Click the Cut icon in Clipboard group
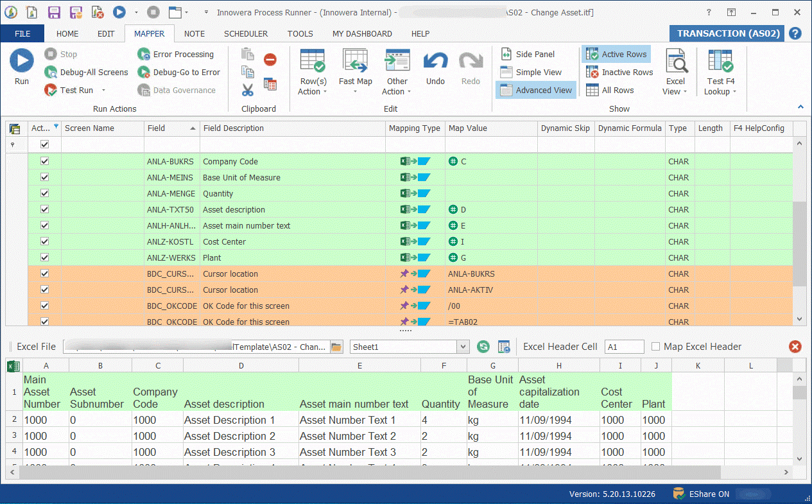 (248, 89)
